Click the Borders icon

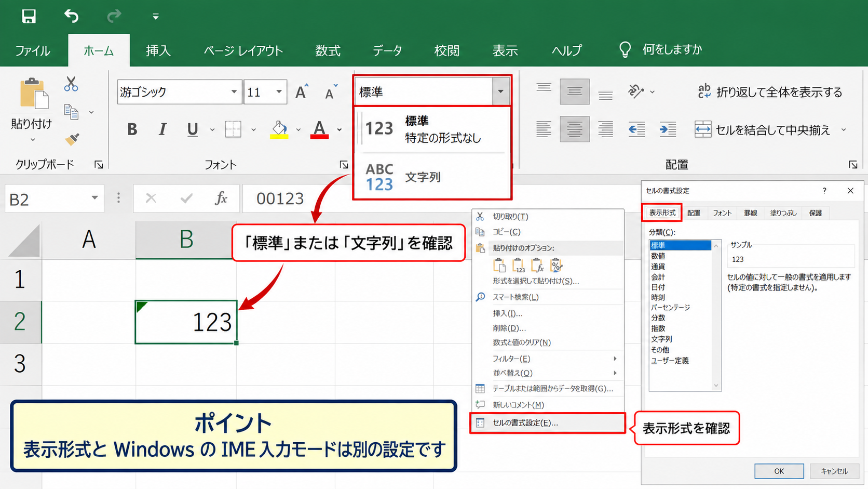tap(233, 129)
